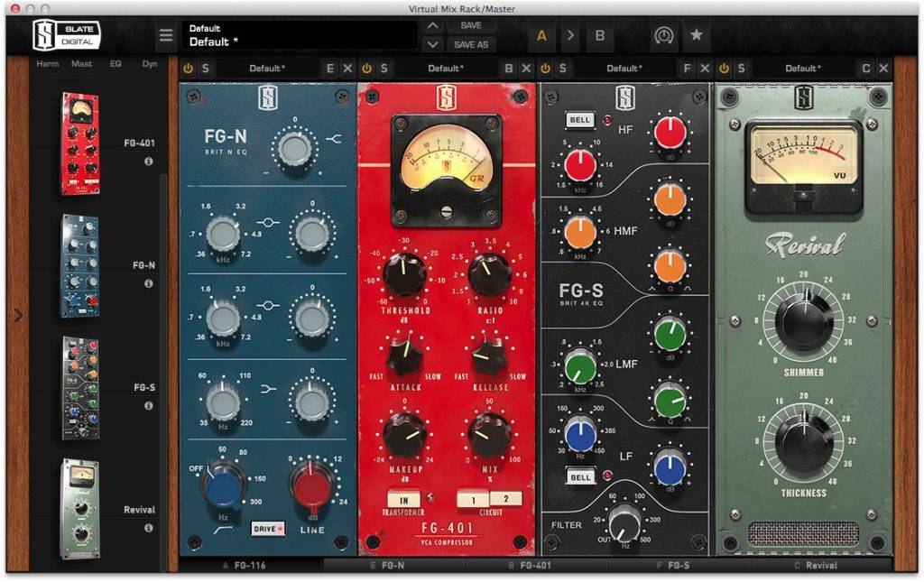Select the Revival module thumbnail in the browser
The image size is (924, 582).
point(80,508)
